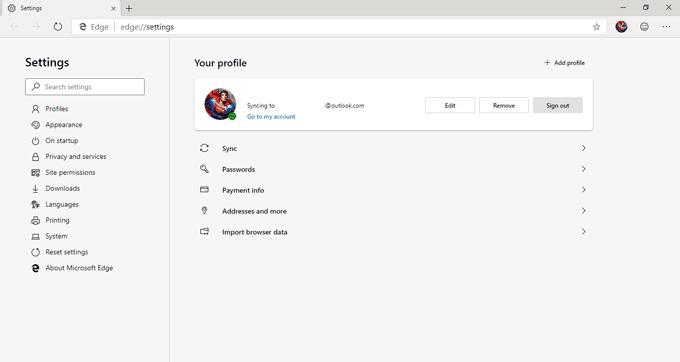
Task: Click the download arrow icon beside Downloads
Action: click(36, 189)
